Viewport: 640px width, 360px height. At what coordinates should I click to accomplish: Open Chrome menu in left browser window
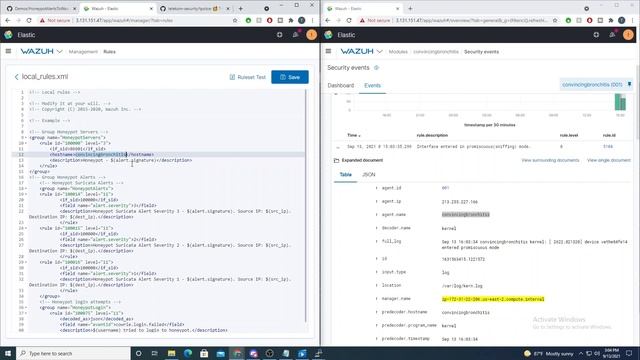point(313,20)
